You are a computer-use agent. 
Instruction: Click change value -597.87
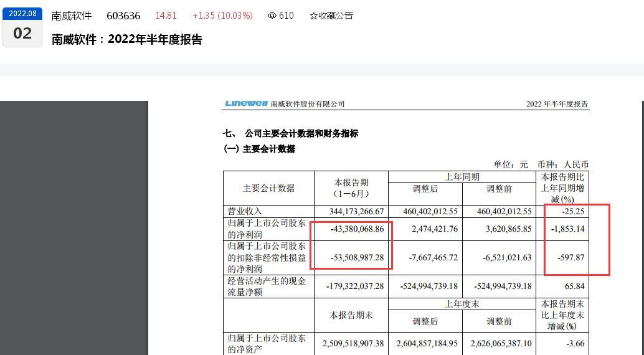pos(571,258)
